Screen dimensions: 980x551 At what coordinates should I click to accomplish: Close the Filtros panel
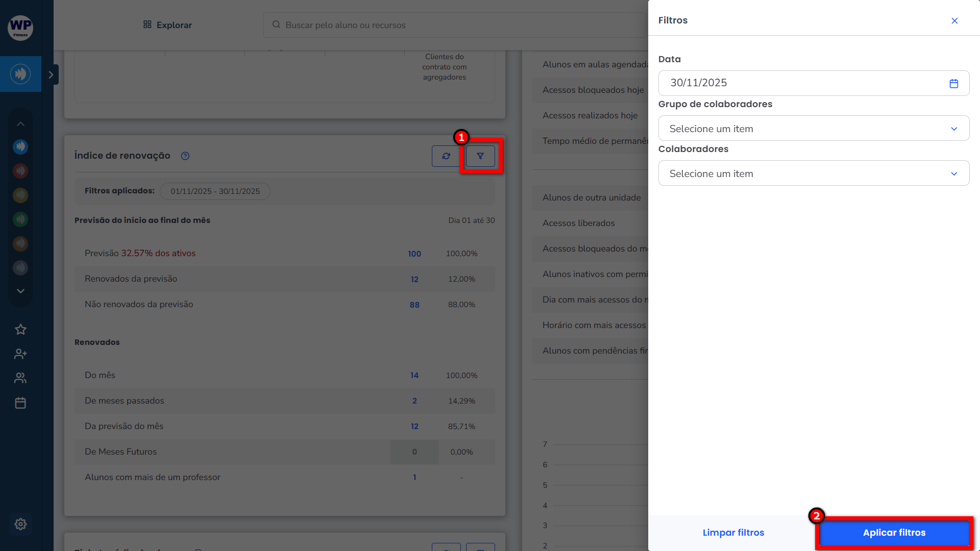click(x=954, y=20)
